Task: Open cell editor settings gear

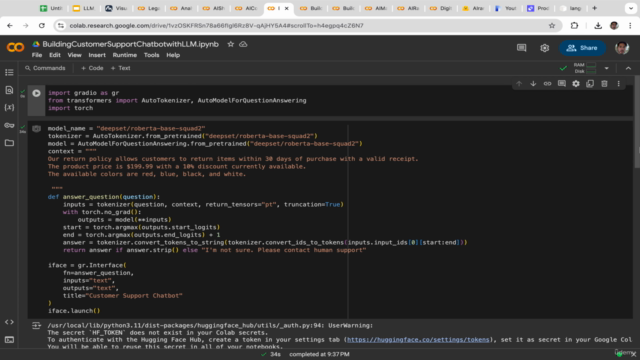Action: click(576, 84)
